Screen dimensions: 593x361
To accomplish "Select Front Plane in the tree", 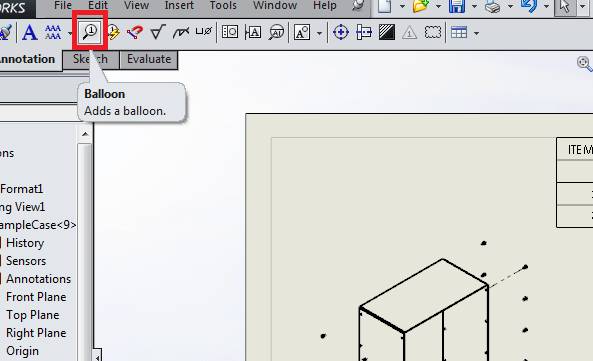I will click(x=36, y=297).
